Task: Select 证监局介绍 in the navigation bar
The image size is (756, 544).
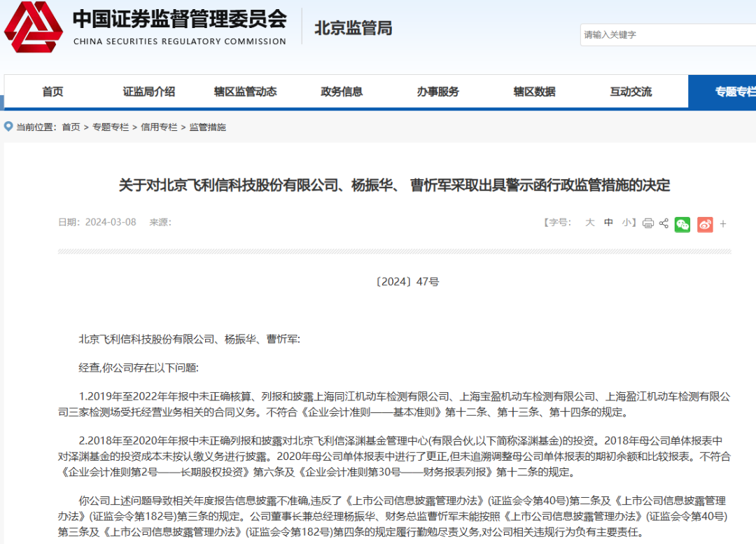Action: [149, 91]
